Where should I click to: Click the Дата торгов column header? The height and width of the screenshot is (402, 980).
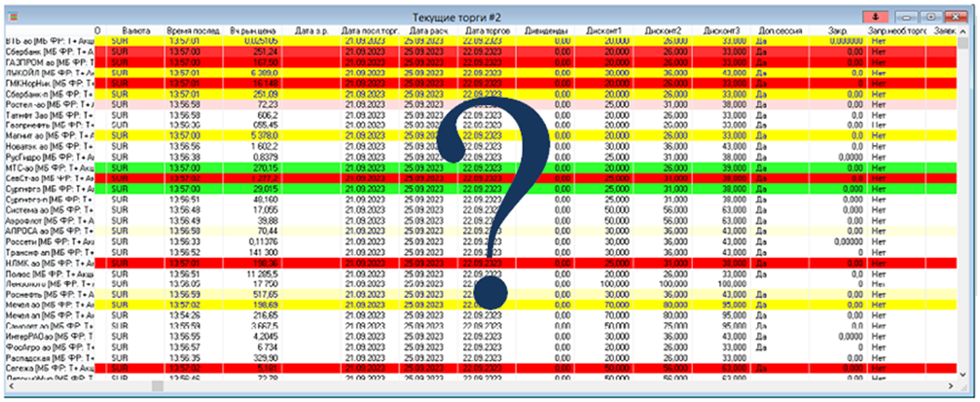(x=488, y=30)
